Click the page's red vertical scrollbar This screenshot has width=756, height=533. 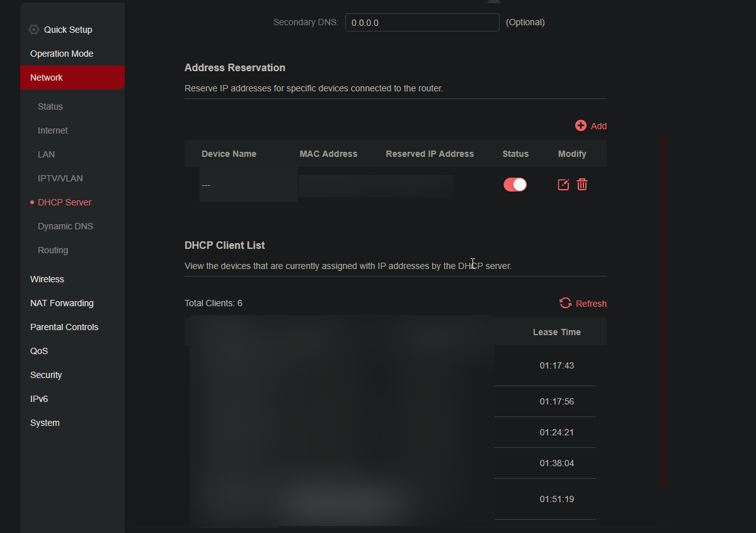coord(664,312)
